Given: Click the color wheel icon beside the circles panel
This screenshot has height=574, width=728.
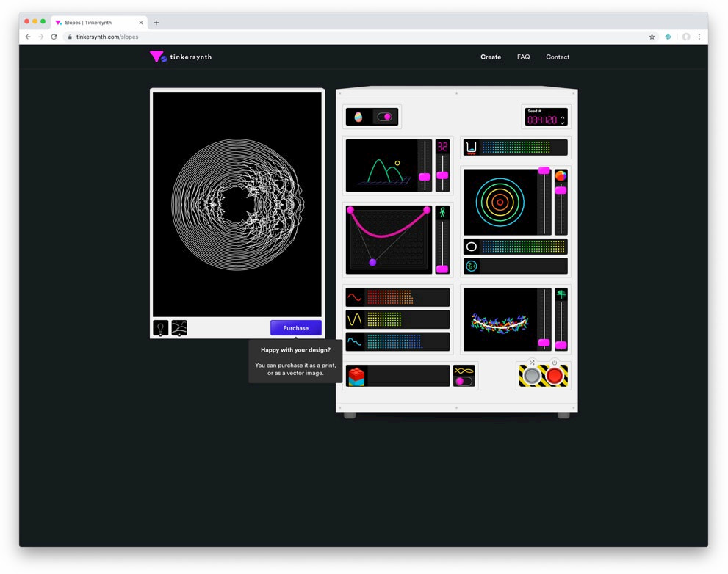Looking at the screenshot, I should click(562, 176).
